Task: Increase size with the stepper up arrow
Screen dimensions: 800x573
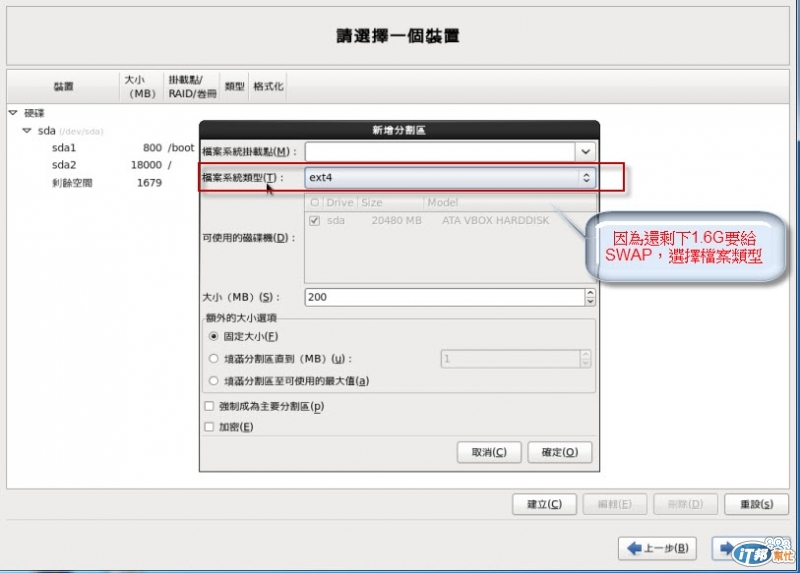Action: 590,293
